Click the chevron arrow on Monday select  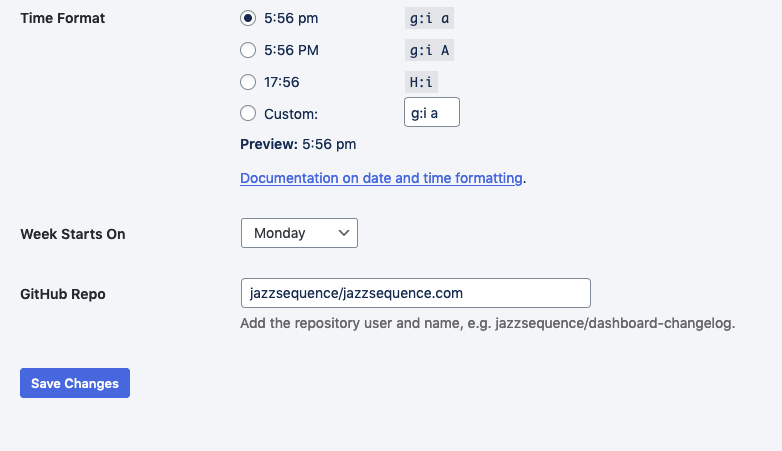point(344,233)
